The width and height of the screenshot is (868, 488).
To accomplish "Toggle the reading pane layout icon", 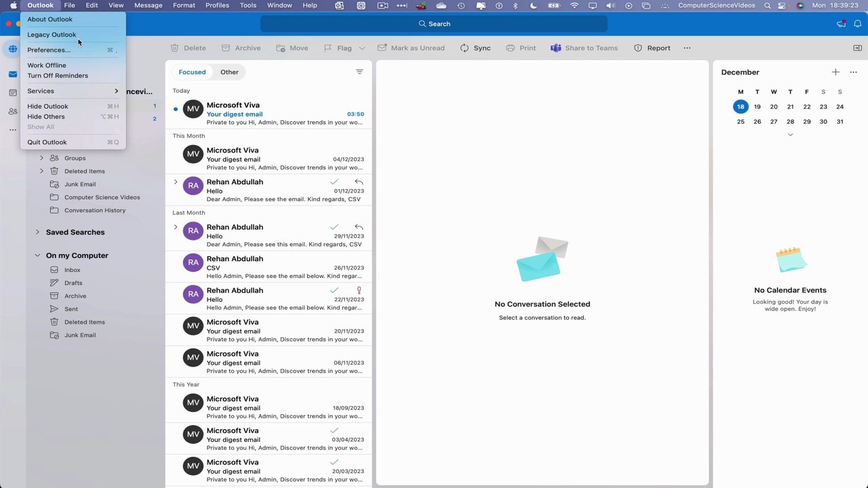I will [857, 48].
